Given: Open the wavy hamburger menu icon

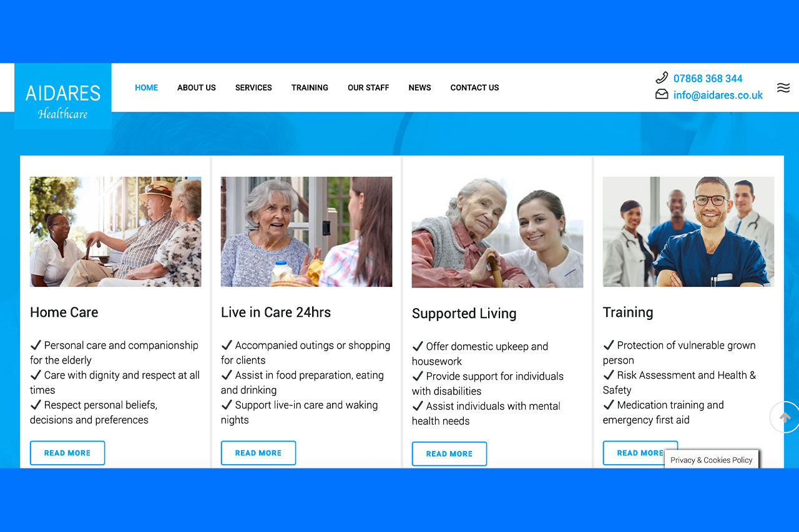Looking at the screenshot, I should pos(783,88).
